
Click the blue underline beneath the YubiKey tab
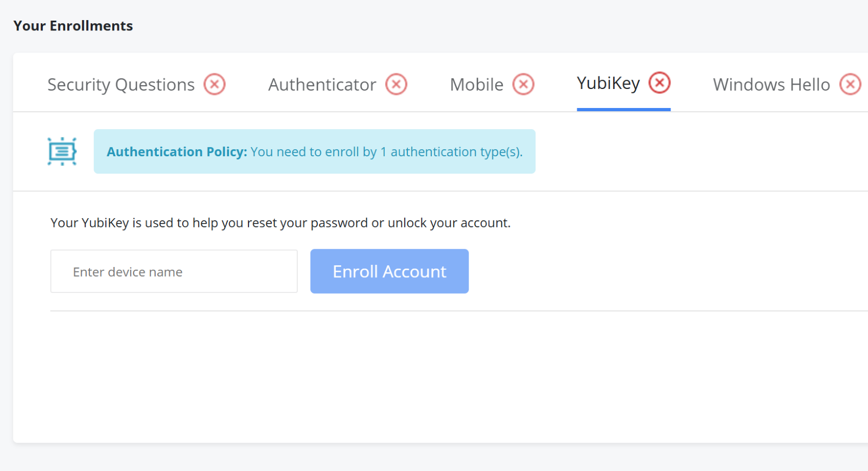point(623,110)
